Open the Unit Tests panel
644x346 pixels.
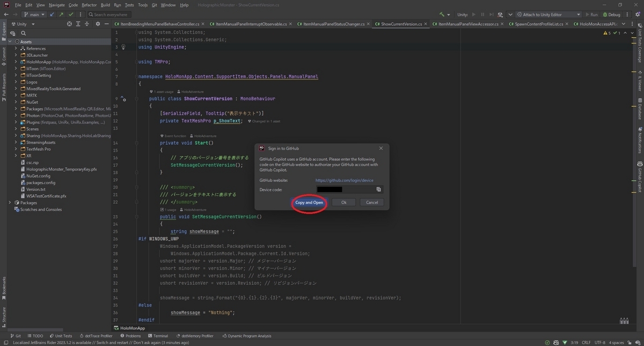pyautogui.click(x=61, y=336)
